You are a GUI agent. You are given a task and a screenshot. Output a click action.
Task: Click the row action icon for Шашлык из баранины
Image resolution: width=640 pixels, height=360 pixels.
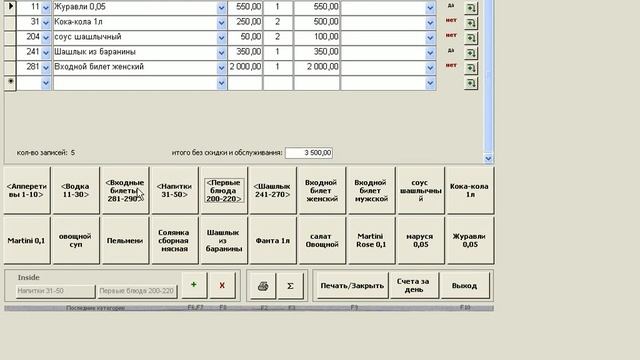(x=471, y=53)
